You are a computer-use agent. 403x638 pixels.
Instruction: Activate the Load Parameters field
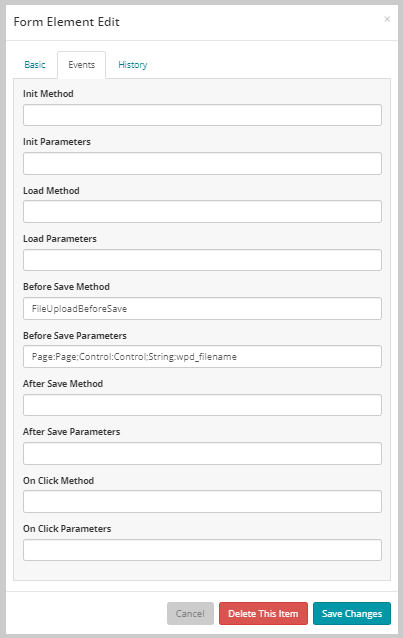(x=202, y=260)
